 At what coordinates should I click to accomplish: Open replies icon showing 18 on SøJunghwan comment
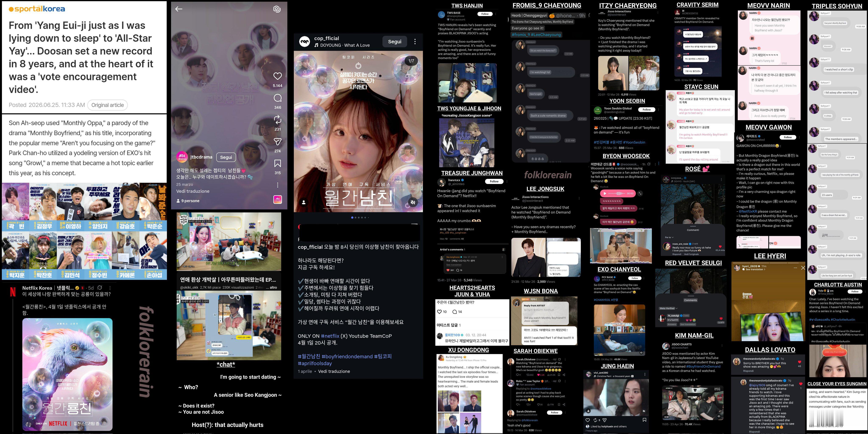click(458, 270)
